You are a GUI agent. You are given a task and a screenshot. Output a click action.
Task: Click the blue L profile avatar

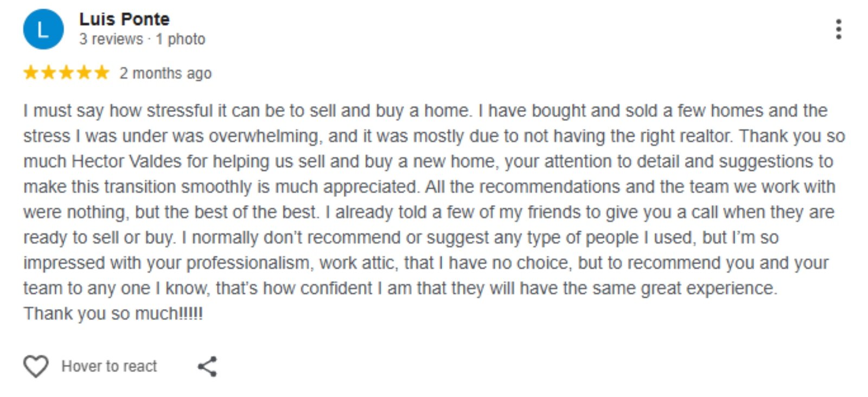[43, 29]
